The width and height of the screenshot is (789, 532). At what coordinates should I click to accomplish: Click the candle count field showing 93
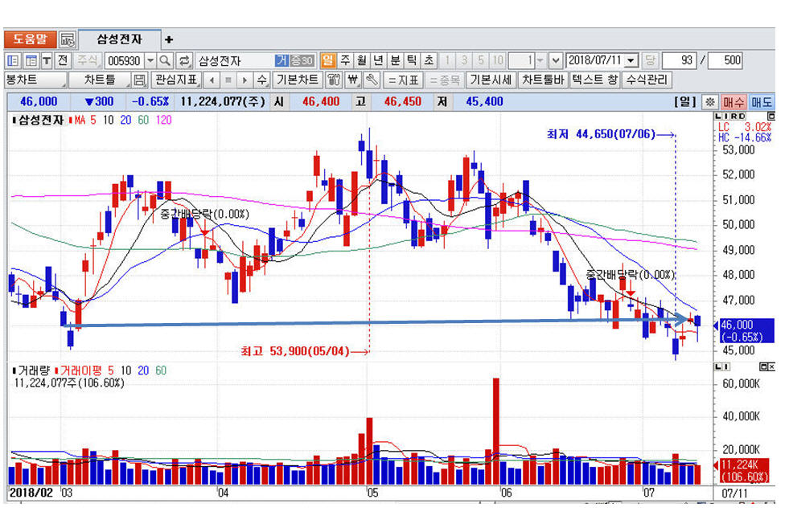click(679, 60)
